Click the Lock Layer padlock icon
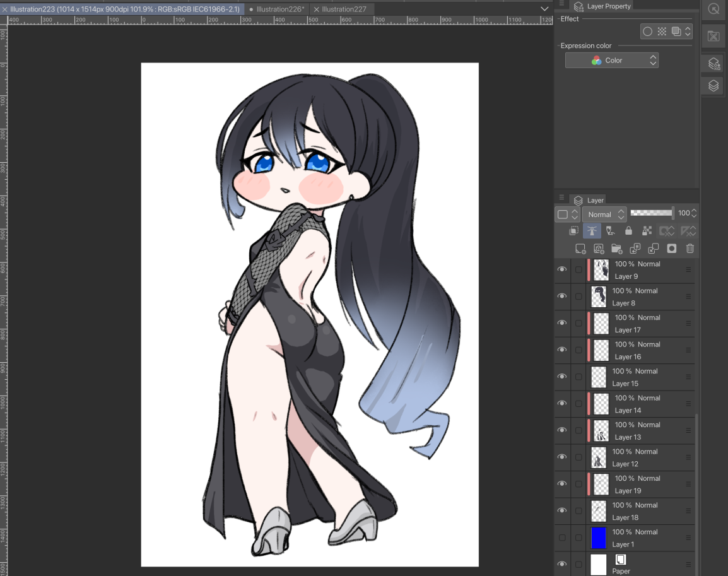This screenshot has width=728, height=576. [629, 231]
